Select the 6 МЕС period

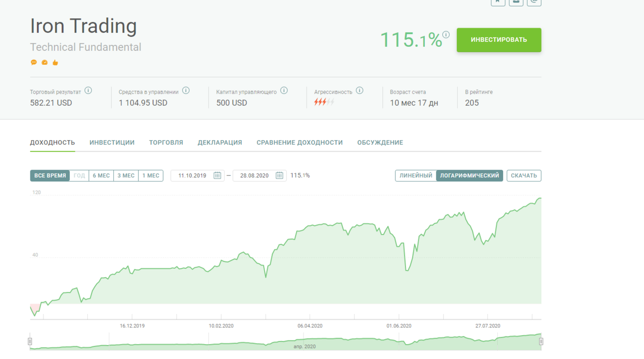point(101,176)
